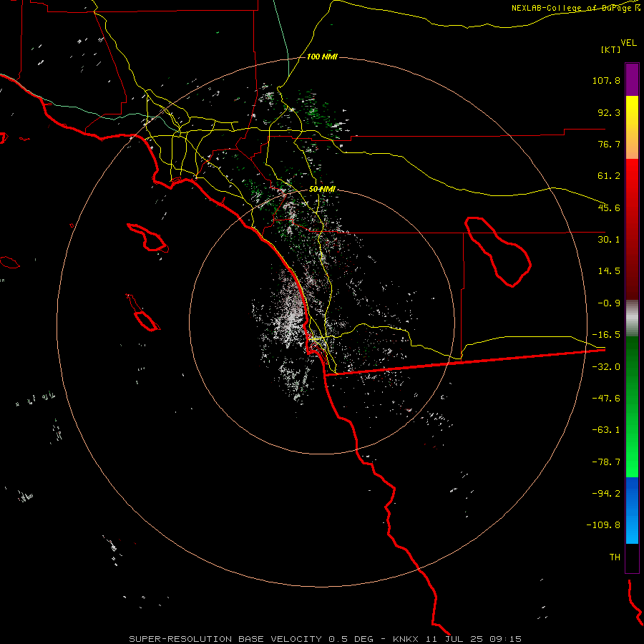Image resolution: width=644 pixels, height=644 pixels.
Task: Pick the red segment of velocity scale
Action: 632,229
